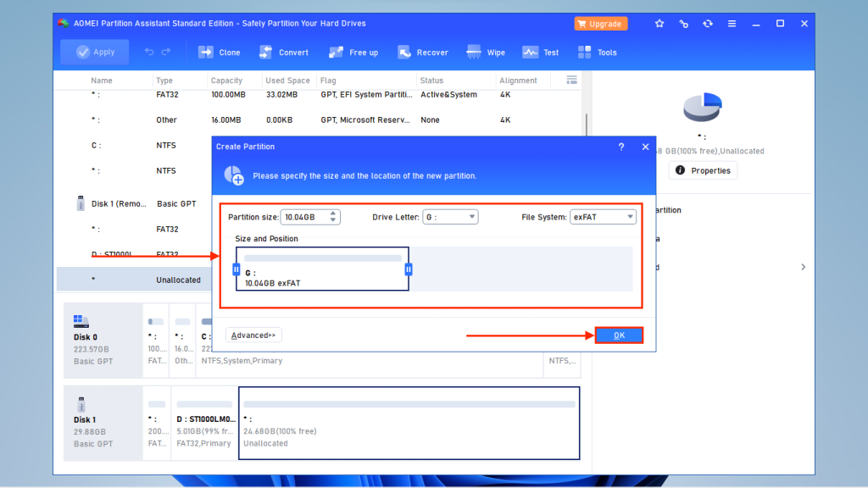Click Upgrade in the title bar
The width and height of the screenshot is (868, 488).
click(600, 24)
